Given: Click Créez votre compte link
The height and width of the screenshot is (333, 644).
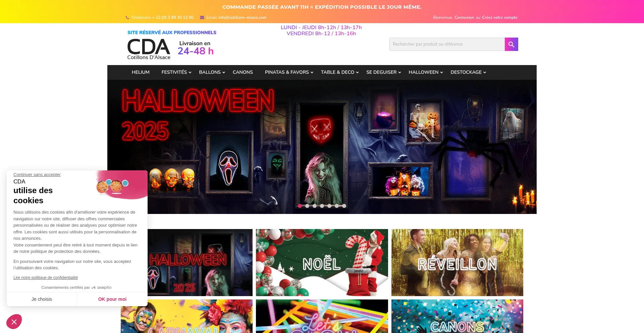Looking at the screenshot, I should point(500,17).
